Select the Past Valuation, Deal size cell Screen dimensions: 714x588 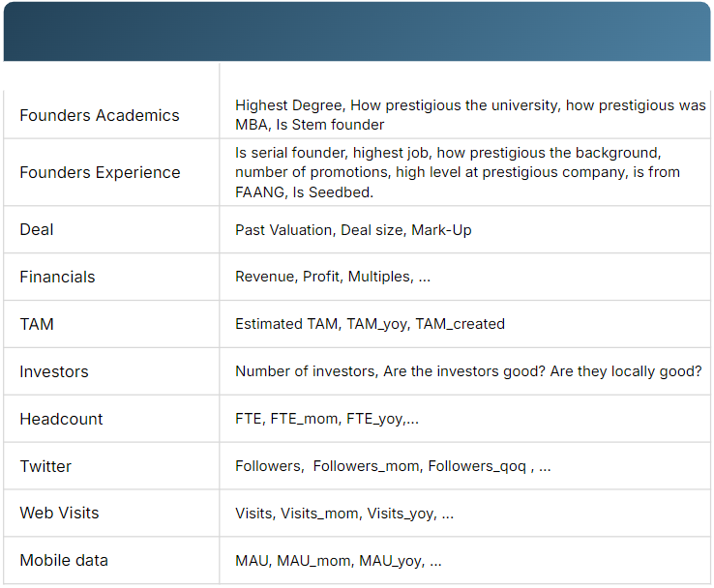coord(353,230)
